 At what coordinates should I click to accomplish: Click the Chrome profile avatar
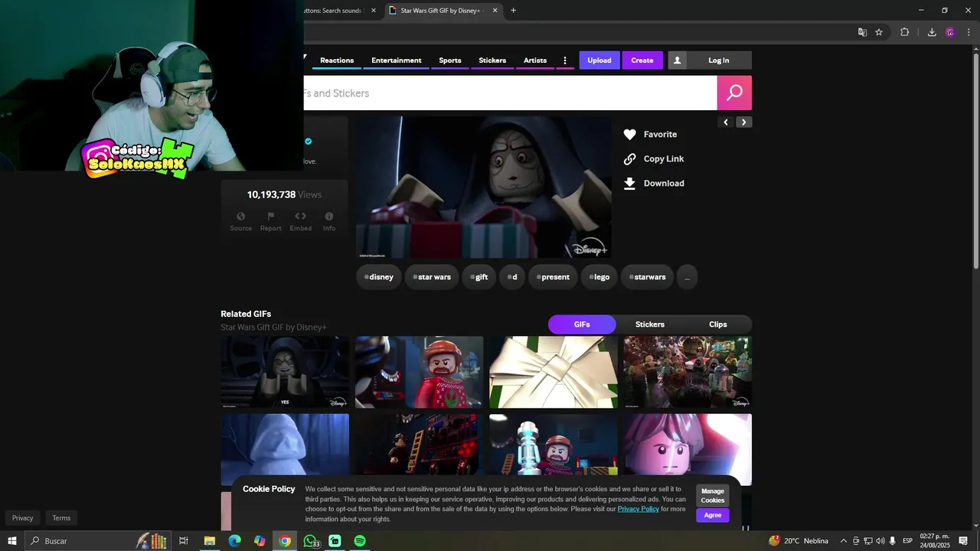coord(950,32)
